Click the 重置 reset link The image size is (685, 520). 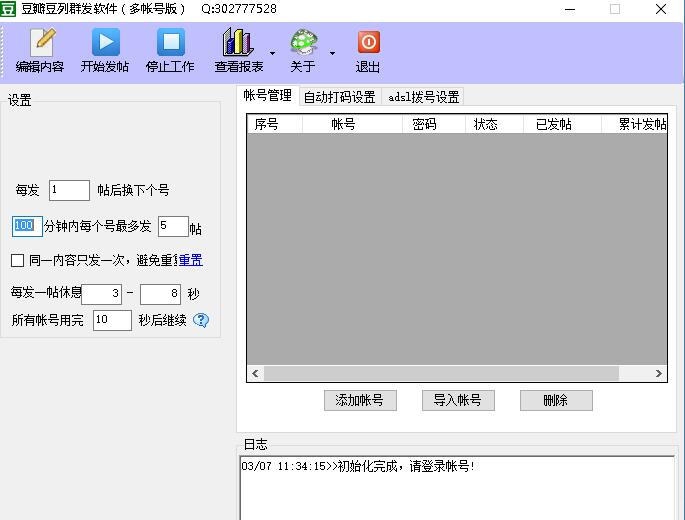[190, 260]
